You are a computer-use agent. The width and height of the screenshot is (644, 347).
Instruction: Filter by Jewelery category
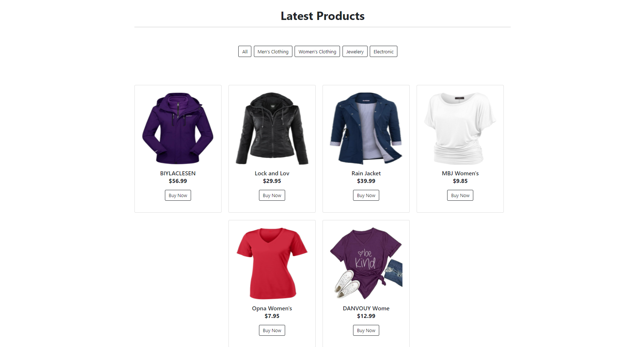pyautogui.click(x=355, y=52)
